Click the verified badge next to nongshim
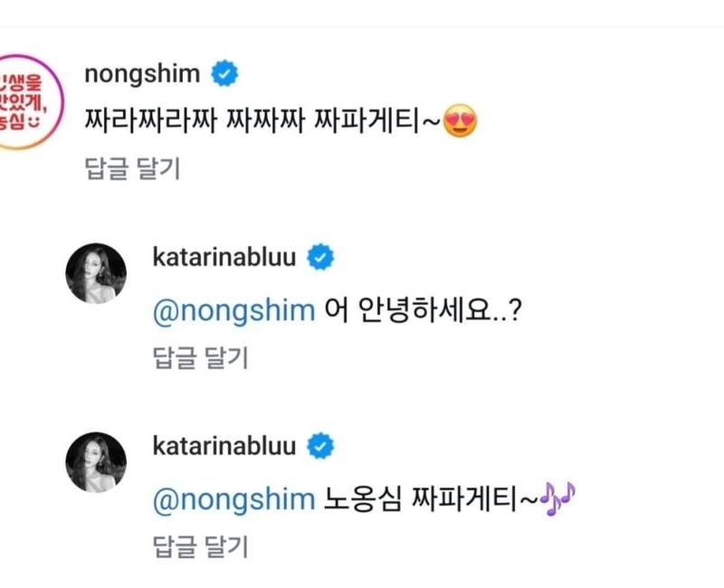 [224, 75]
